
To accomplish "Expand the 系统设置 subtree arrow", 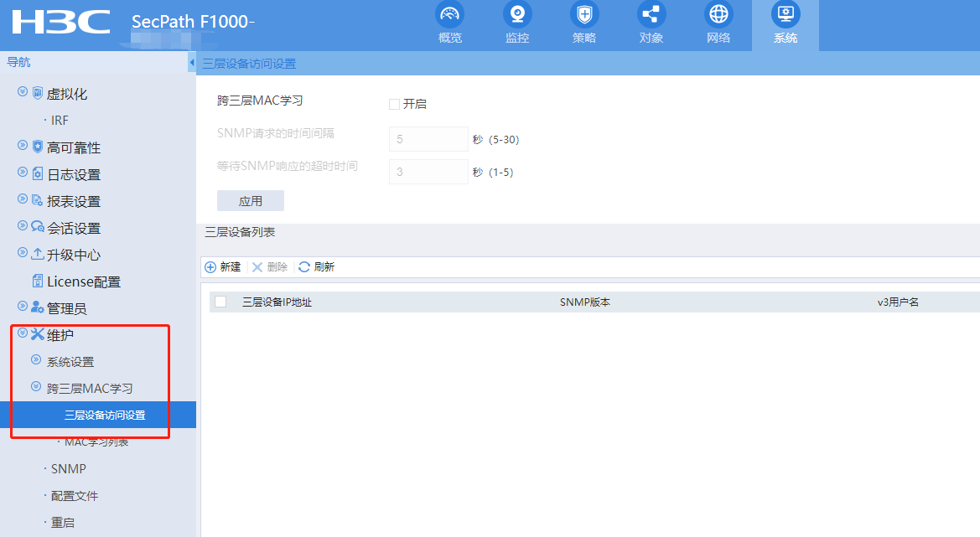I will (x=36, y=360).
